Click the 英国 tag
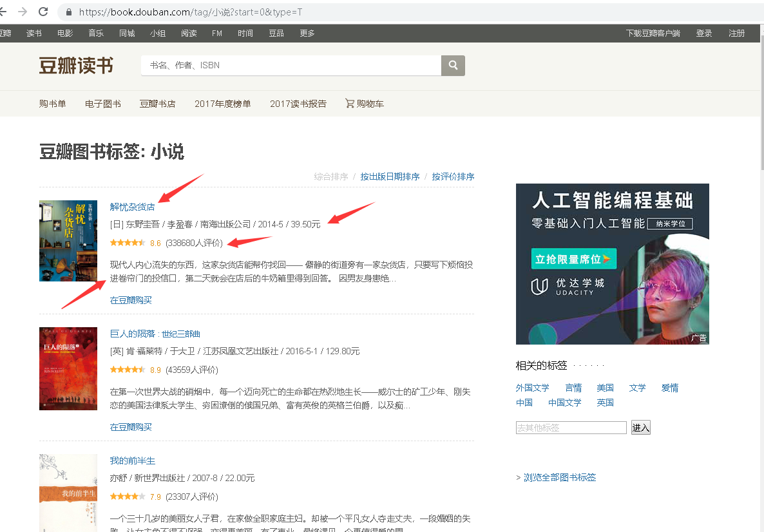 click(x=605, y=403)
